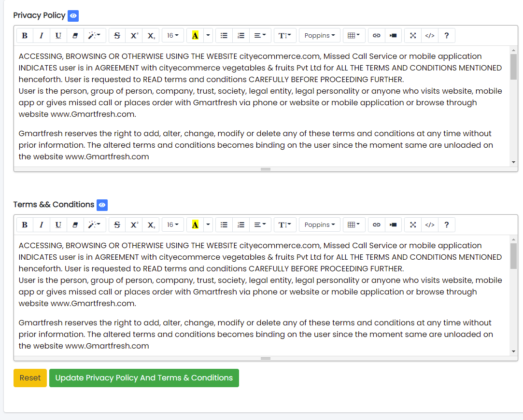Click eraser icon in Terms & Conditions toolbar
523x420 pixels.
tap(75, 225)
